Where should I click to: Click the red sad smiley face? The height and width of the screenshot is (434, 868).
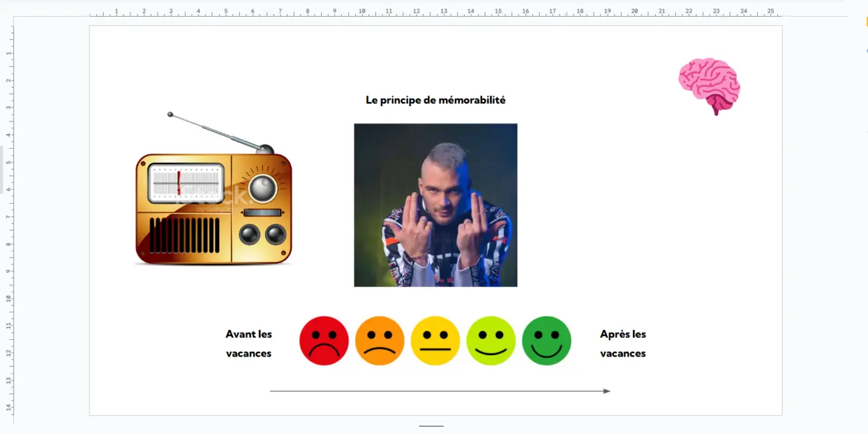pyautogui.click(x=324, y=341)
